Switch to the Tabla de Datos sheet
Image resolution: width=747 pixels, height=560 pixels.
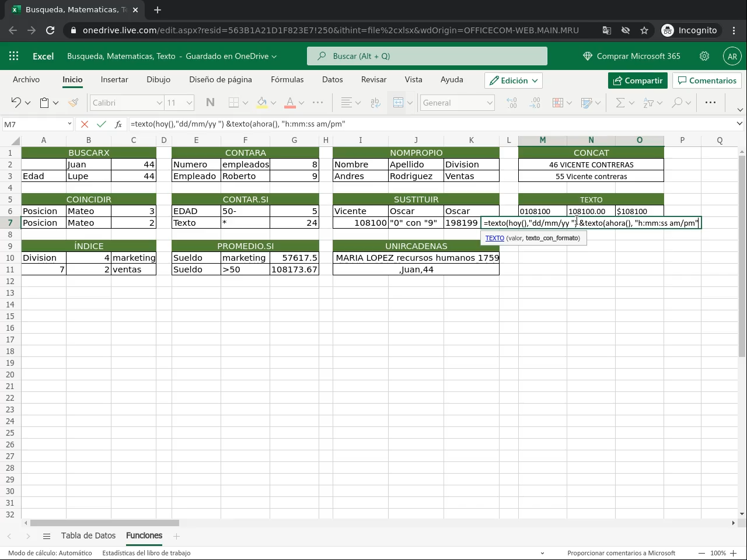[88, 535]
